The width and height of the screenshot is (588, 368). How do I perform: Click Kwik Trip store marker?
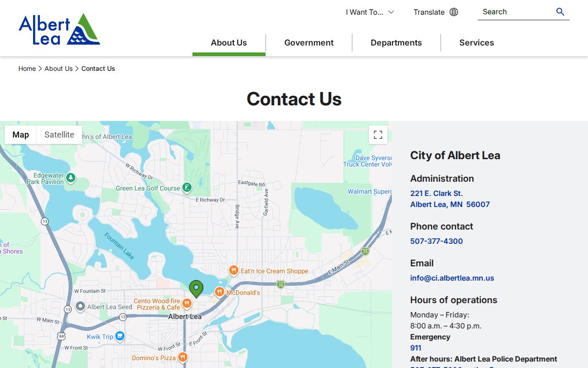click(120, 336)
